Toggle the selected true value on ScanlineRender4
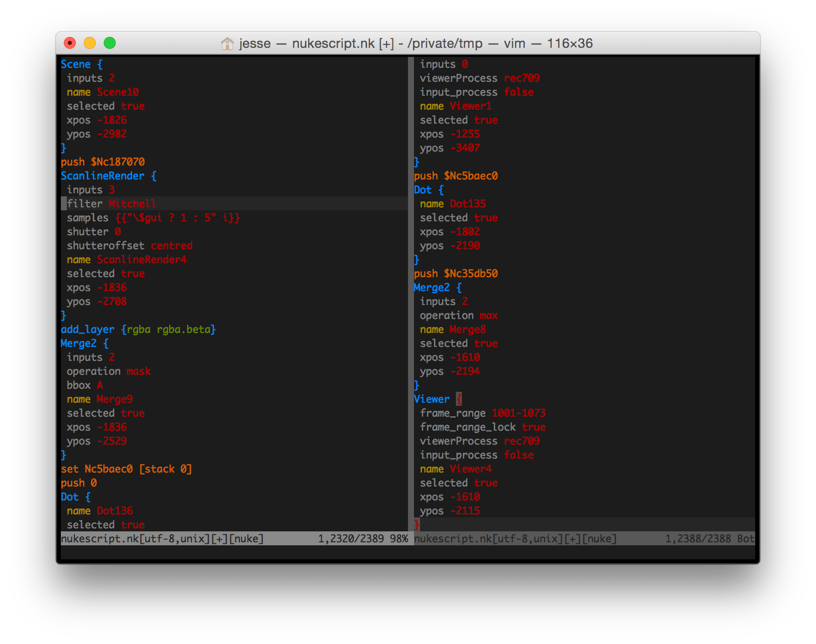Image resolution: width=816 pixels, height=644 pixels. point(133,273)
